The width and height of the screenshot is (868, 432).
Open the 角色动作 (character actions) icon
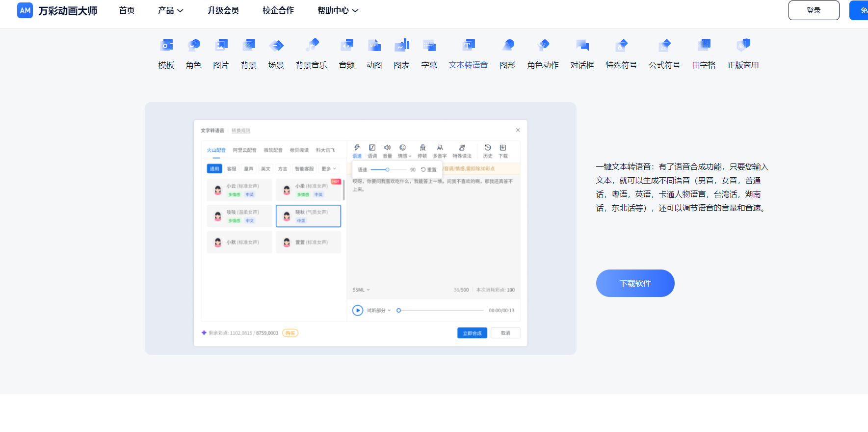click(543, 46)
